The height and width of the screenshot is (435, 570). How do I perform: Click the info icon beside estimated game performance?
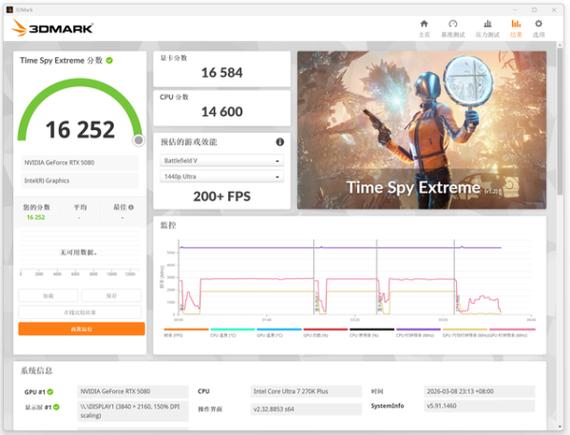280,142
